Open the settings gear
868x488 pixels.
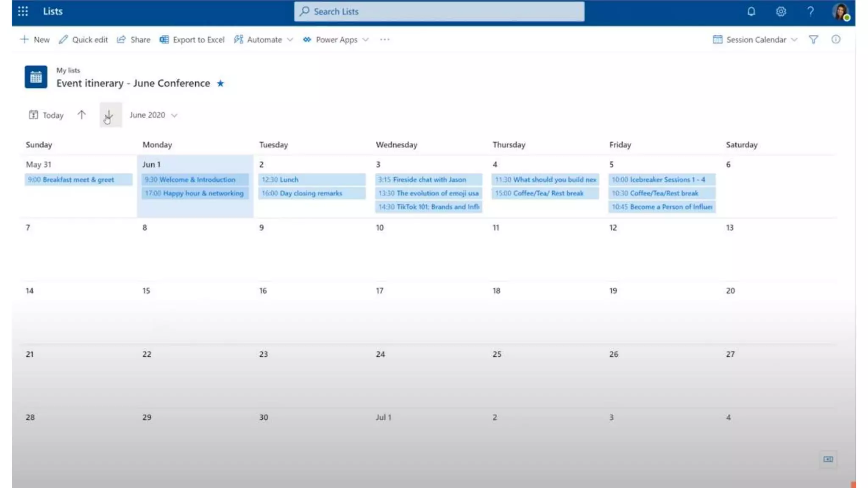(x=781, y=11)
